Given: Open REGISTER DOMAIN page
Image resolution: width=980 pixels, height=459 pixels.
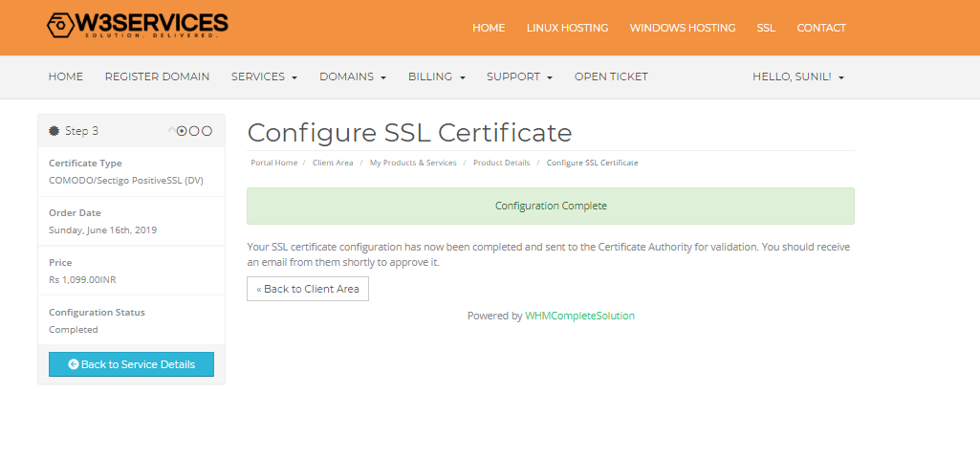Looking at the screenshot, I should (157, 76).
